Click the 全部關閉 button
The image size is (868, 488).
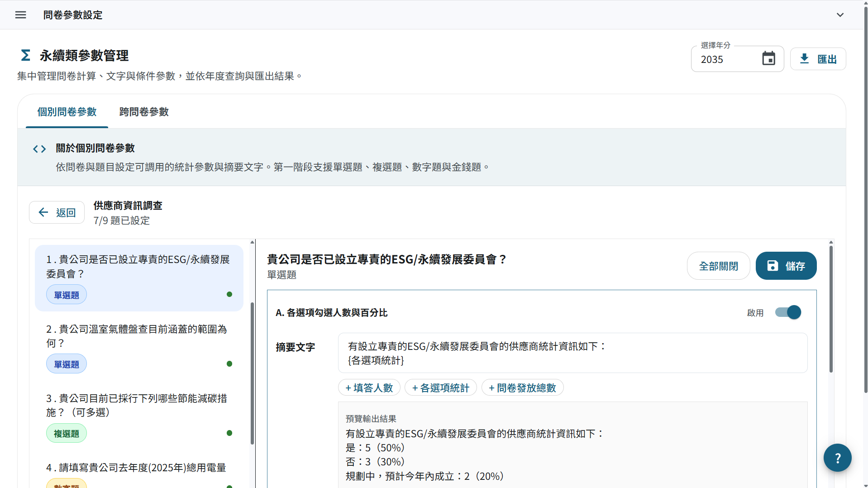pos(718,266)
